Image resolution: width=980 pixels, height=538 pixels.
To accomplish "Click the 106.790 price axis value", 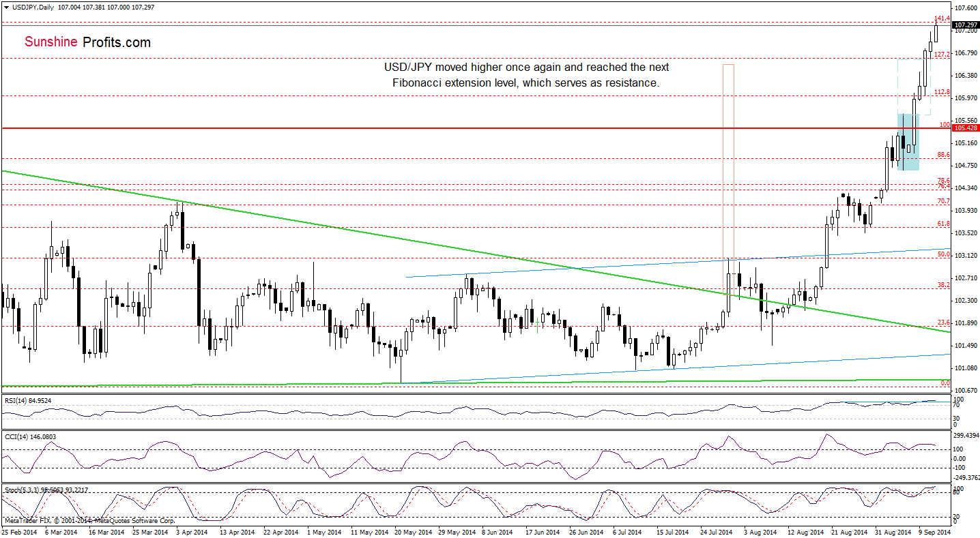I will [x=966, y=53].
